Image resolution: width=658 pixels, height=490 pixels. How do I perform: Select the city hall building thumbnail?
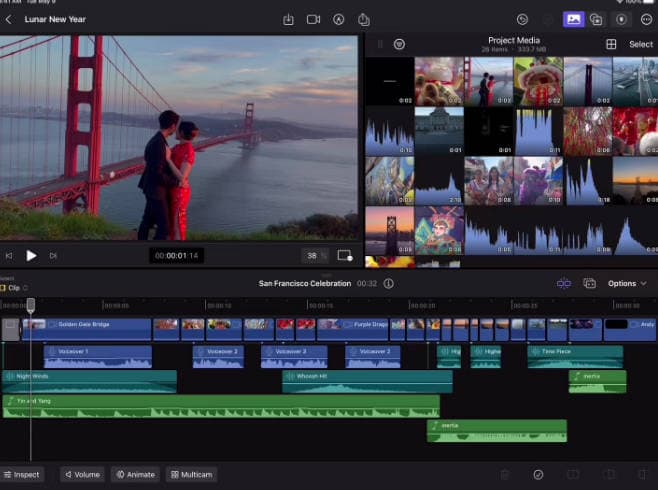pyautogui.click(x=439, y=131)
